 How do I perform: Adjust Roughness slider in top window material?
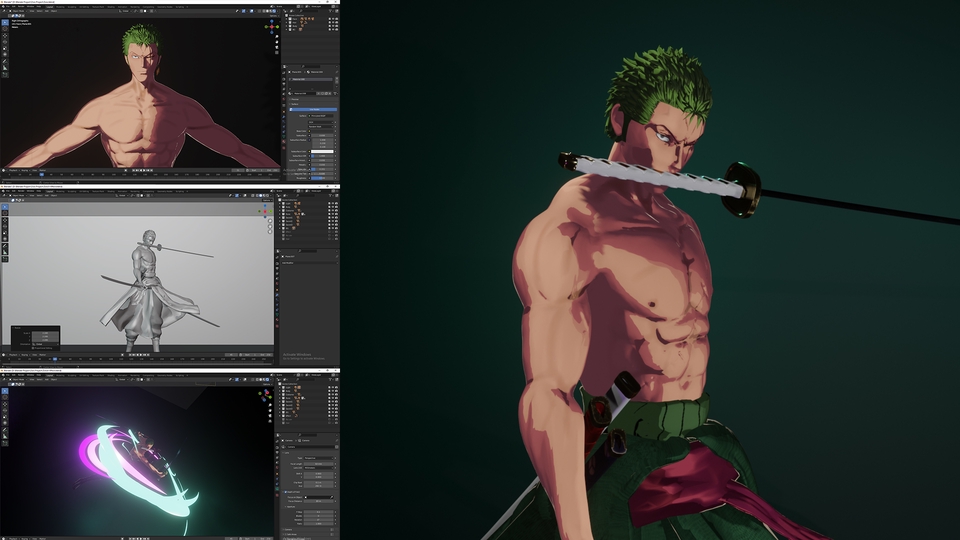(x=322, y=178)
